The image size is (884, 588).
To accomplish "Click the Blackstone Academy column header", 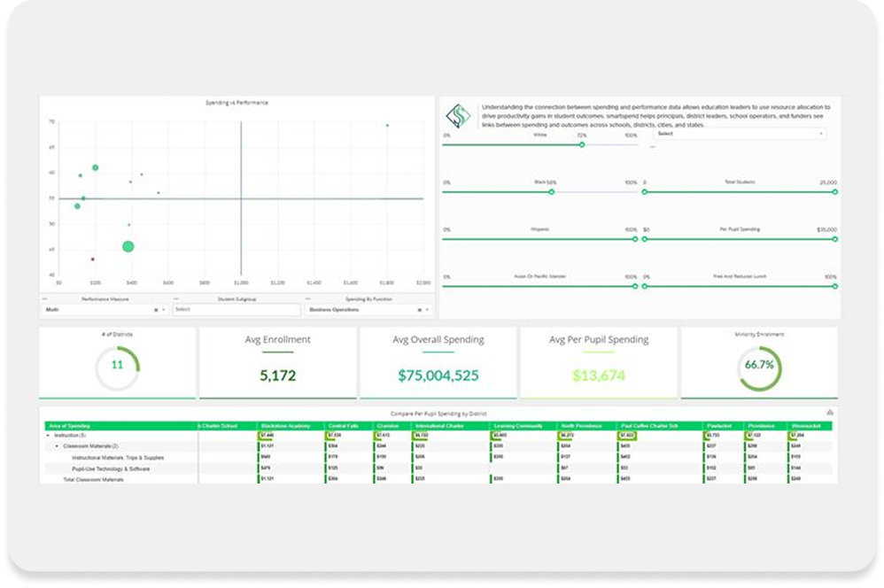I will (289, 426).
